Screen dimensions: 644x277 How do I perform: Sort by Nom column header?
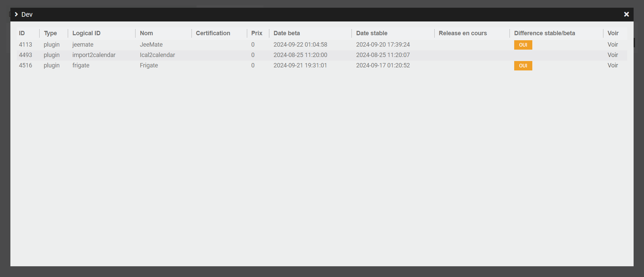[x=146, y=33]
